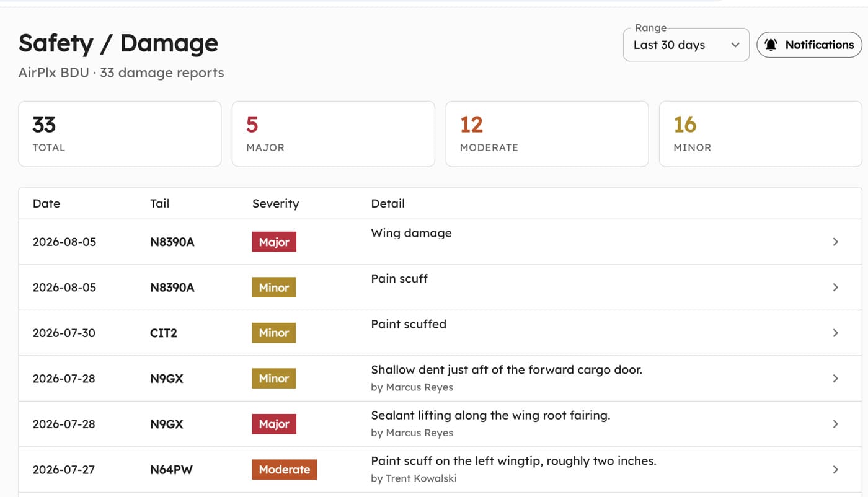Open the Range dropdown showing Last 30 days

click(x=686, y=45)
